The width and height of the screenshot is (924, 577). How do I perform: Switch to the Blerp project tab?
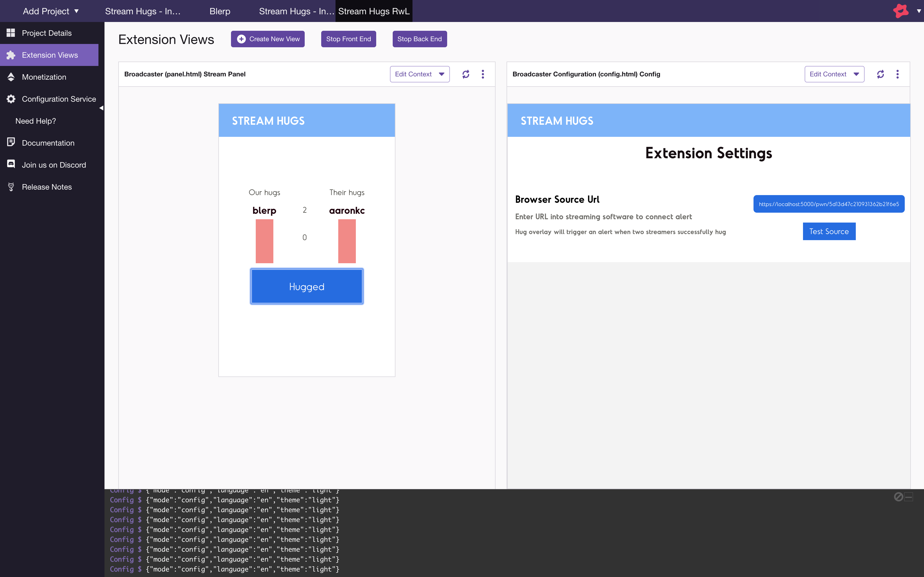click(219, 11)
